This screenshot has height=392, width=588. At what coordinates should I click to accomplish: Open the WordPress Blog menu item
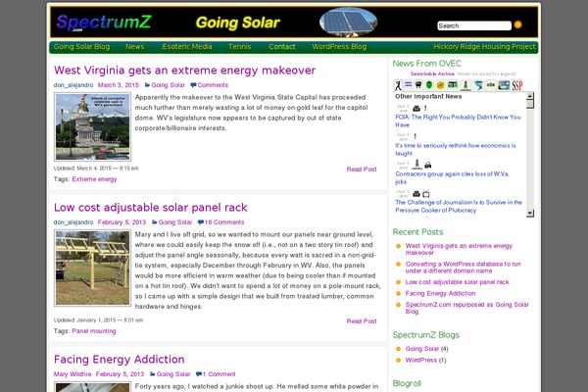pyautogui.click(x=339, y=47)
